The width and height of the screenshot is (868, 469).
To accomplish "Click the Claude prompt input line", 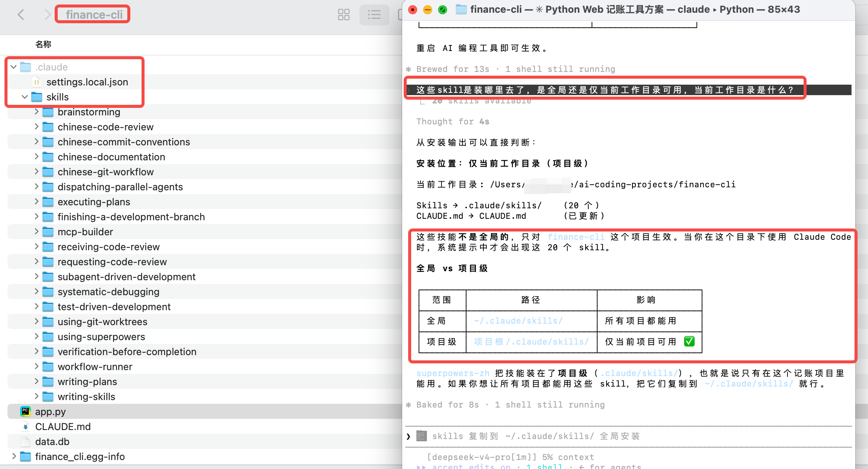I will point(629,436).
